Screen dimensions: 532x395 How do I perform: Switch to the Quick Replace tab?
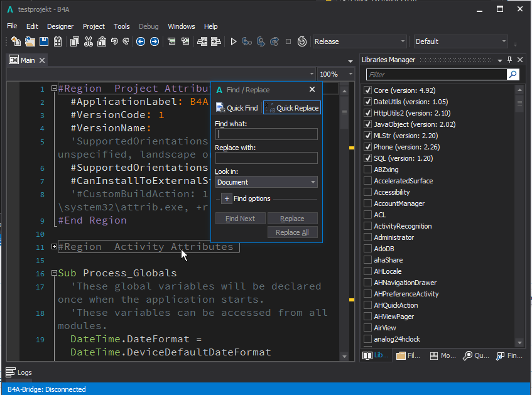292,108
